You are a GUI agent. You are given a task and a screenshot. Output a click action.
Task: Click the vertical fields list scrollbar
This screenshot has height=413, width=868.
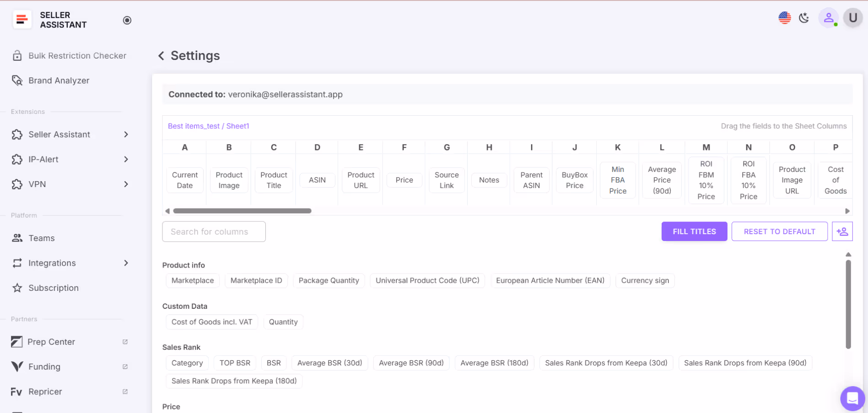pyautogui.click(x=848, y=305)
